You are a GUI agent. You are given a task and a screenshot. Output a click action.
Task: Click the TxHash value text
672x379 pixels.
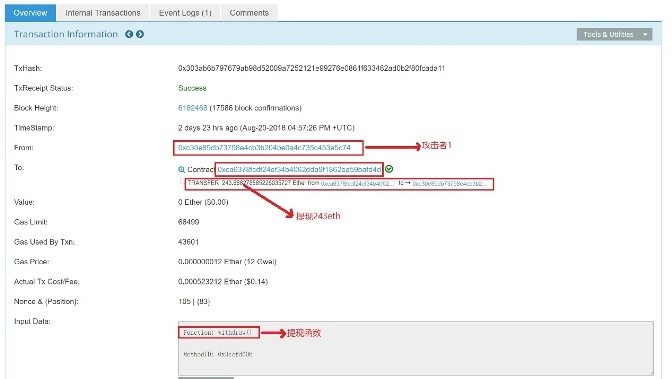(311, 68)
